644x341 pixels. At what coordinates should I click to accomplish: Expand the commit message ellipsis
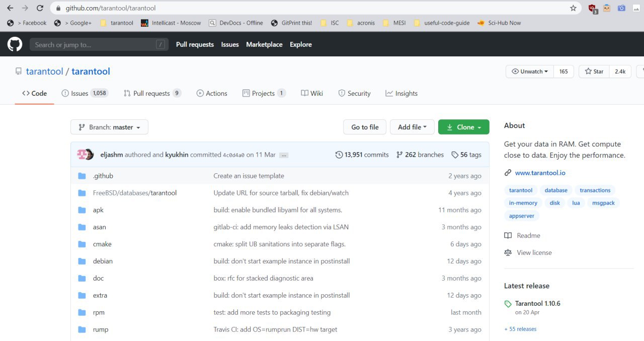click(x=284, y=155)
